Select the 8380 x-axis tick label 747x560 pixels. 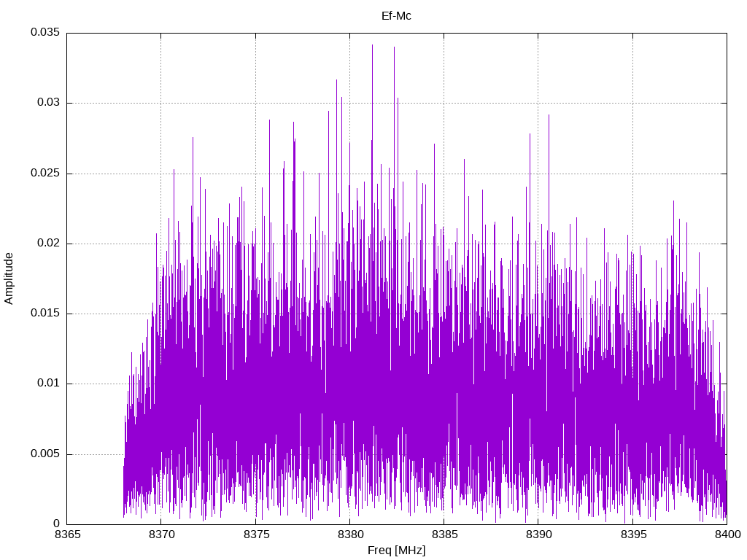click(350, 534)
